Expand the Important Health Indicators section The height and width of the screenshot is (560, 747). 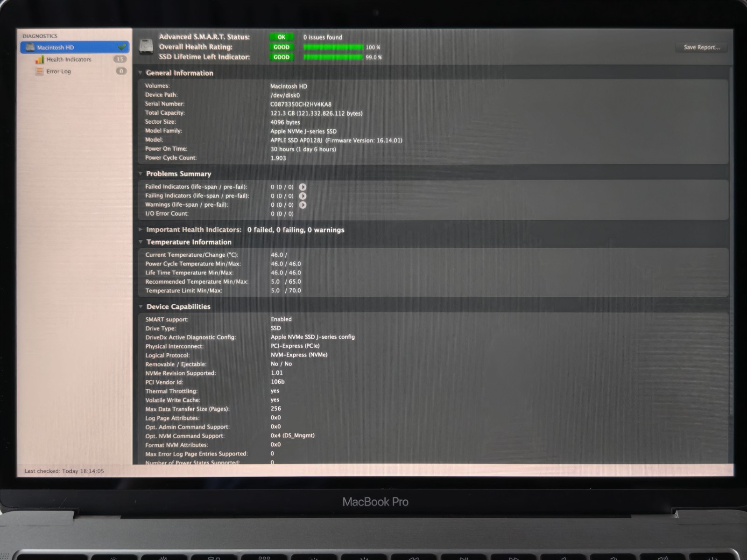140,230
